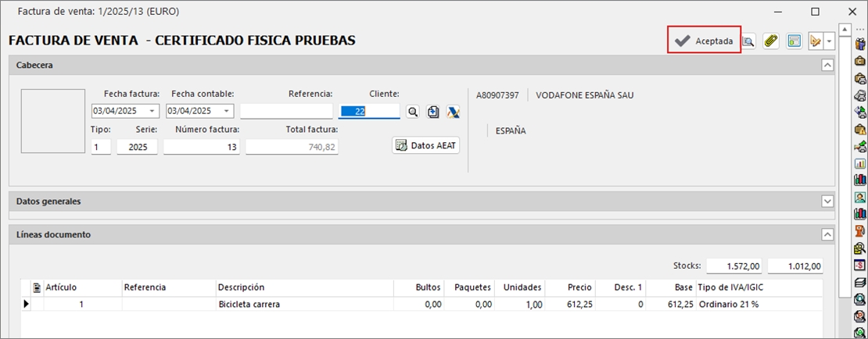868x339 pixels.
Task: Collapse the Cabecera section
Action: (827, 66)
